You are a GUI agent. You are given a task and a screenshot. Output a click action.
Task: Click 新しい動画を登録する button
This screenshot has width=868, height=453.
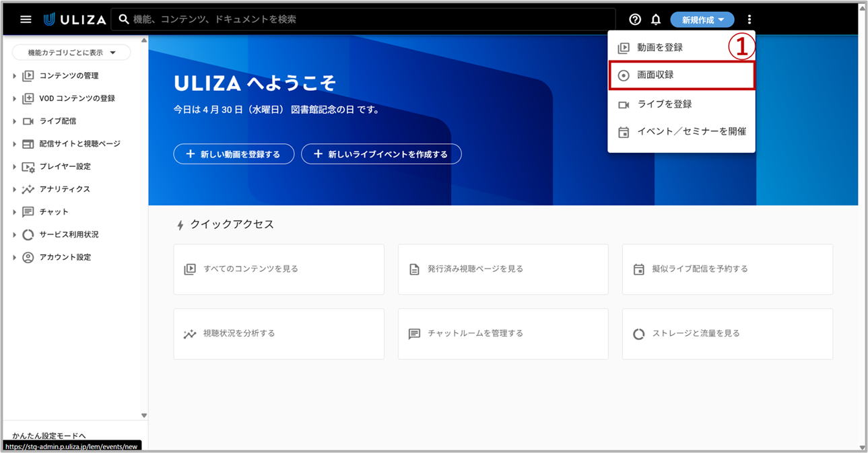[x=234, y=154]
